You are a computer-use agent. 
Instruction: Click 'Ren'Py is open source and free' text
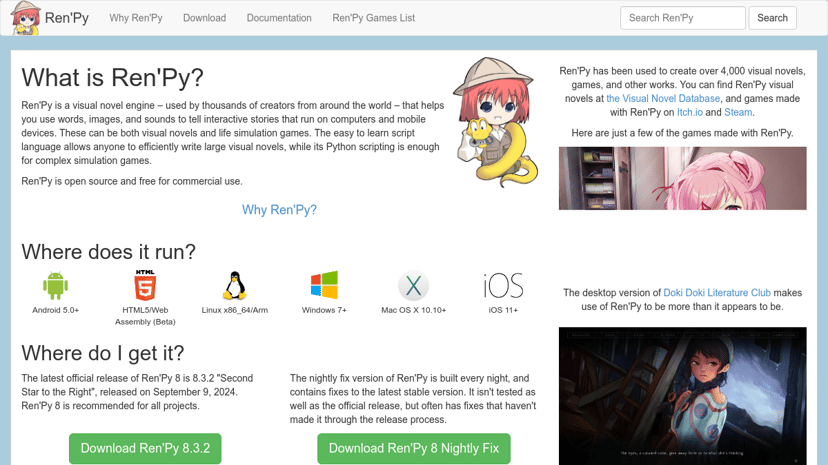132,181
